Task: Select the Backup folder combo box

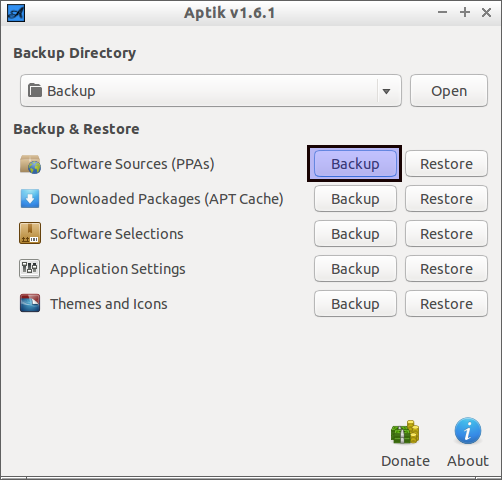Action: [211, 91]
